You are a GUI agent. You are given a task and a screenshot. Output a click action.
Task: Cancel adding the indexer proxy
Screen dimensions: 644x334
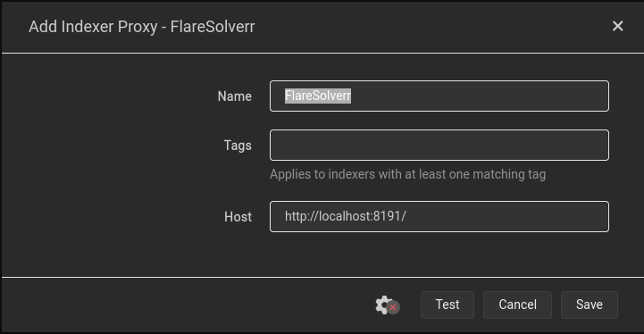517,305
